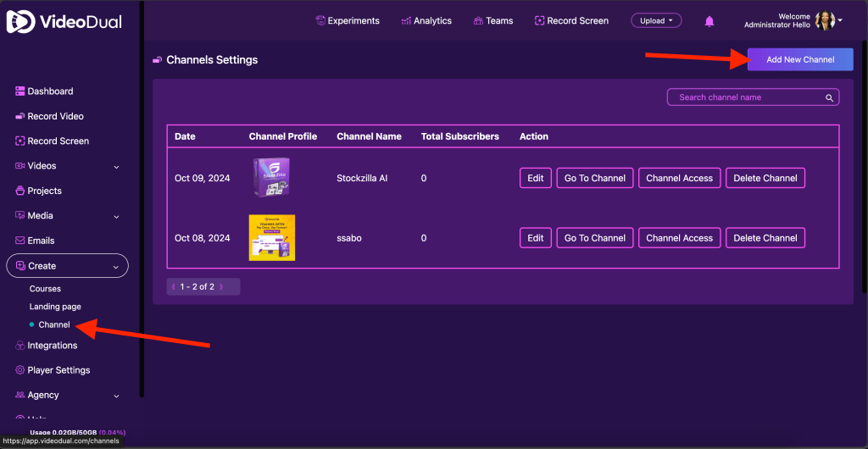Collapse the Create menu
Screen dimensions: 868x449
pyautogui.click(x=116, y=266)
